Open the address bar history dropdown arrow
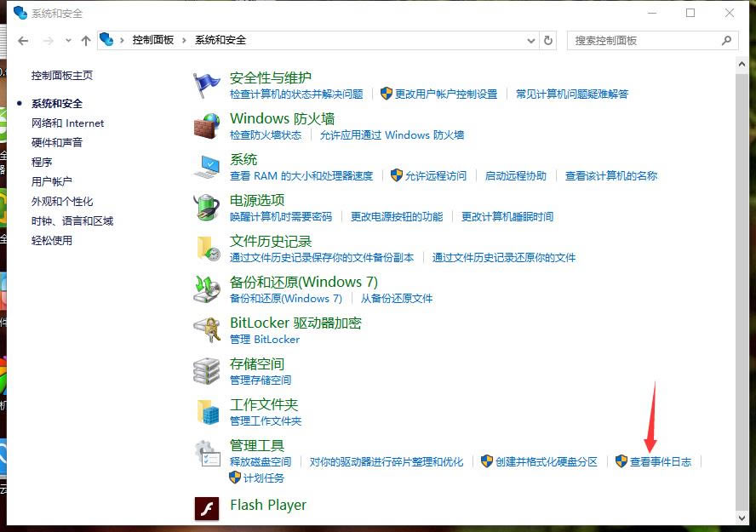Image resolution: width=756 pixels, height=532 pixels. tap(530, 40)
